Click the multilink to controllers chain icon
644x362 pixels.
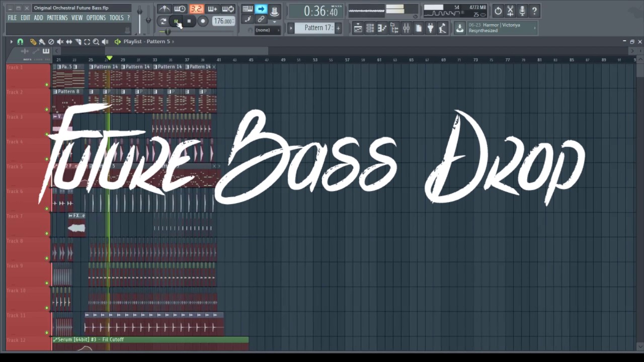tap(261, 19)
